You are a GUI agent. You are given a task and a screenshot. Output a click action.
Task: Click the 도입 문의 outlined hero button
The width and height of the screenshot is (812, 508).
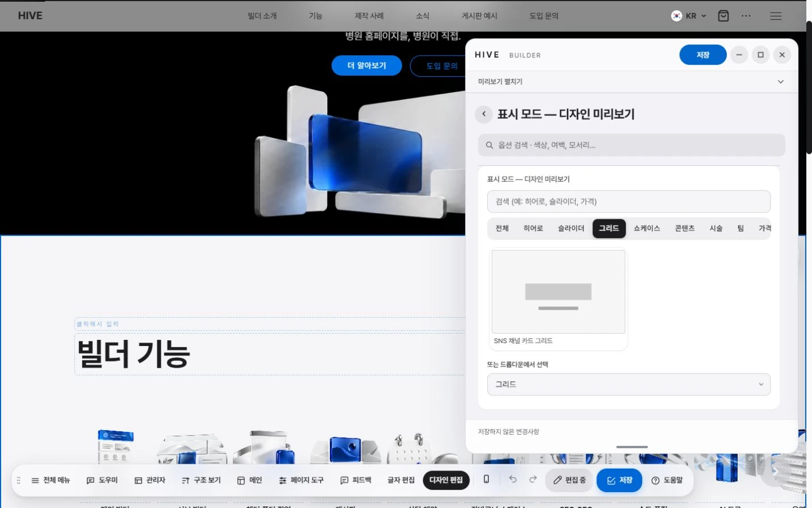[x=438, y=66]
